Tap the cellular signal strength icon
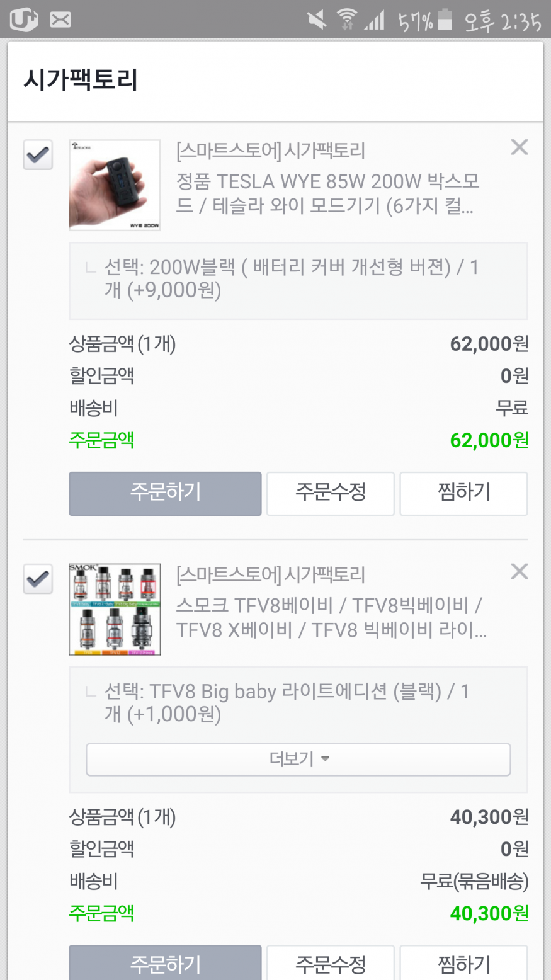551x980 pixels. pos(375,21)
